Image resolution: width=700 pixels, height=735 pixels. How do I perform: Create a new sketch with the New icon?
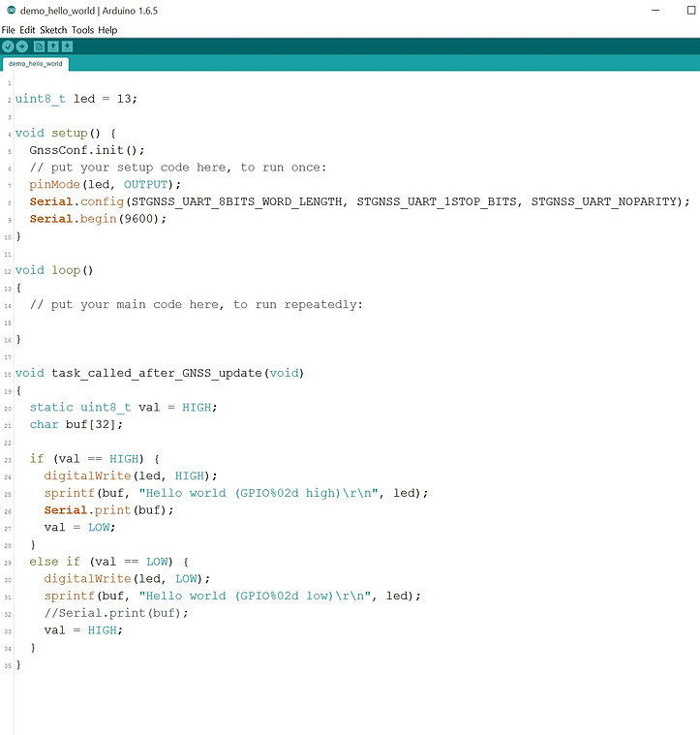tap(40, 46)
